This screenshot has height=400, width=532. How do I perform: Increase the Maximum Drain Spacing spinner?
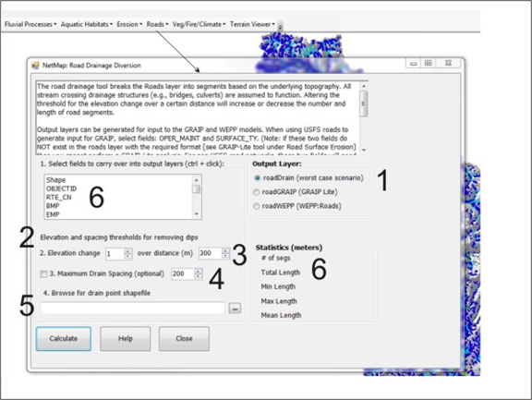(199, 272)
